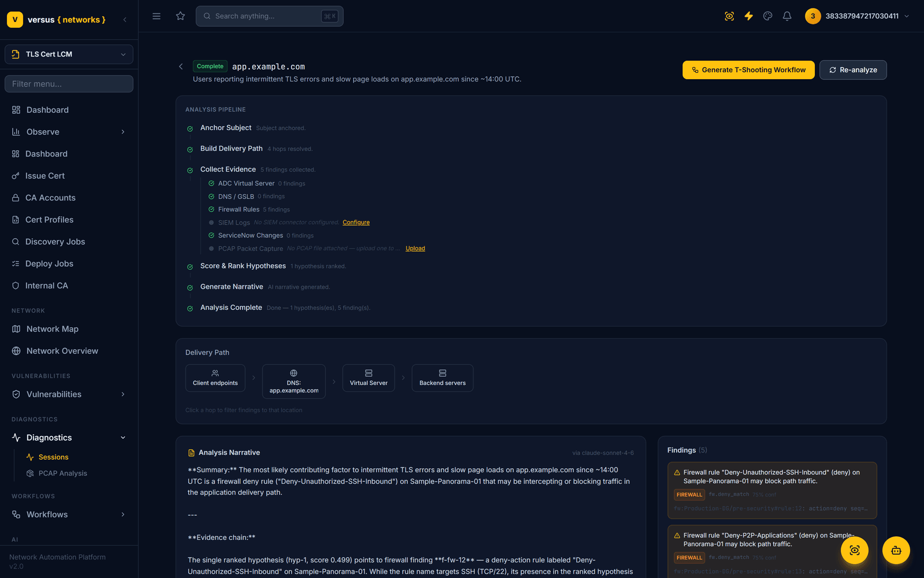Image resolution: width=924 pixels, height=578 pixels.
Task: Click the versus networks logo
Action: pos(57,20)
